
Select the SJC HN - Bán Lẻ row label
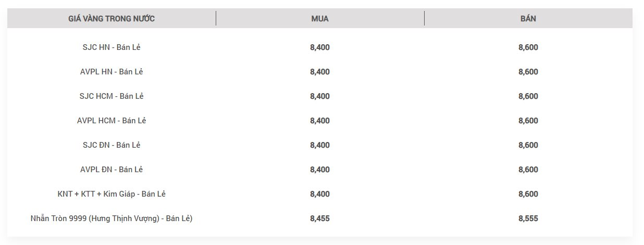(x=112, y=47)
